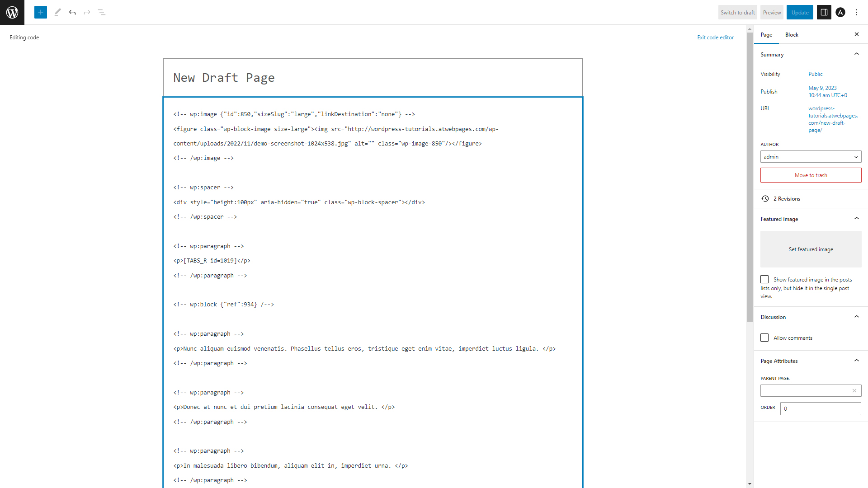
Task: Click the WordPress logo icon top left
Action: (12, 11)
